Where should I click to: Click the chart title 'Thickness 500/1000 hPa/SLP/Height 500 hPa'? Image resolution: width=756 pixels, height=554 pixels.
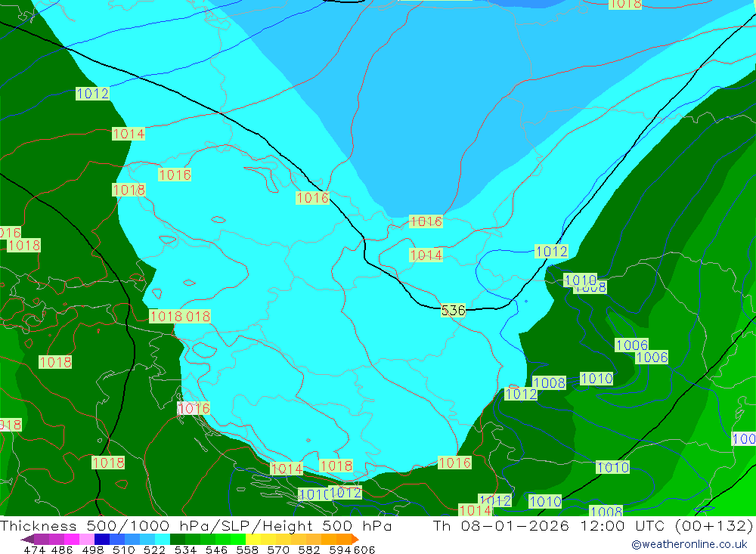click(196, 525)
